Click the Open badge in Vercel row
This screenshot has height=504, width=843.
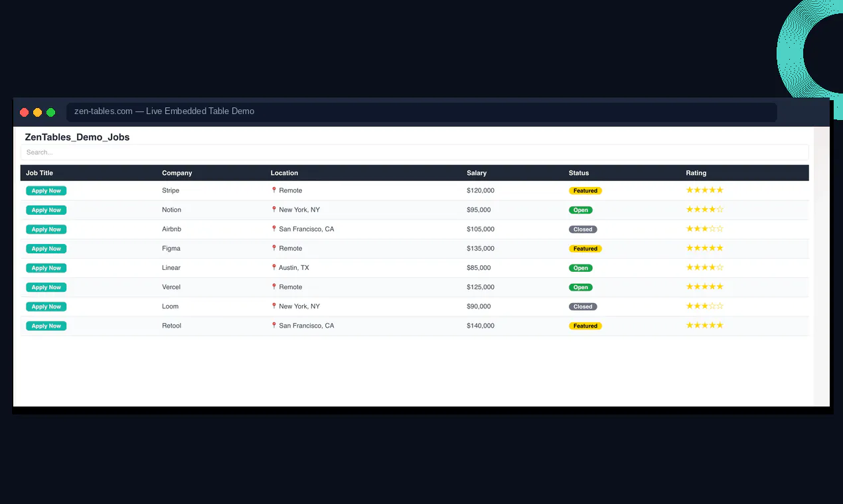pyautogui.click(x=581, y=287)
